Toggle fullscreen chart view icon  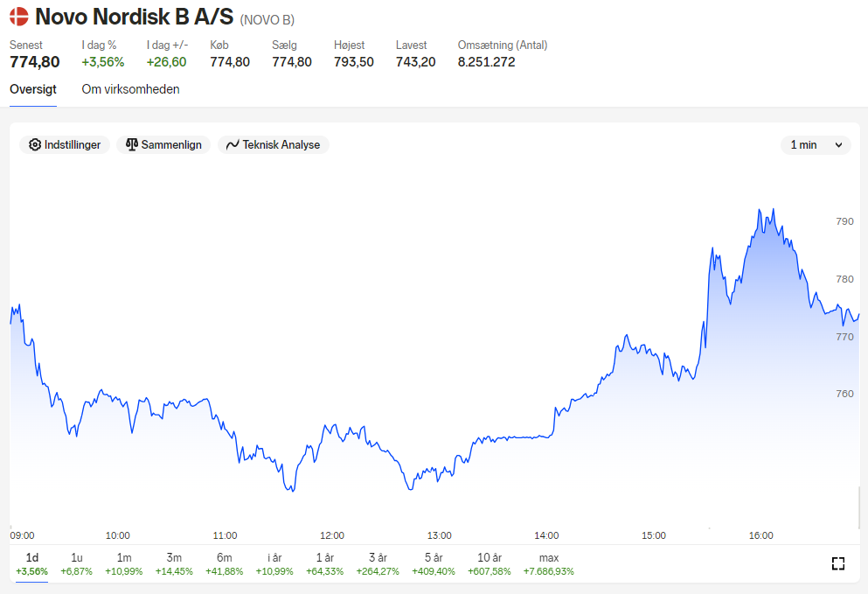(838, 563)
